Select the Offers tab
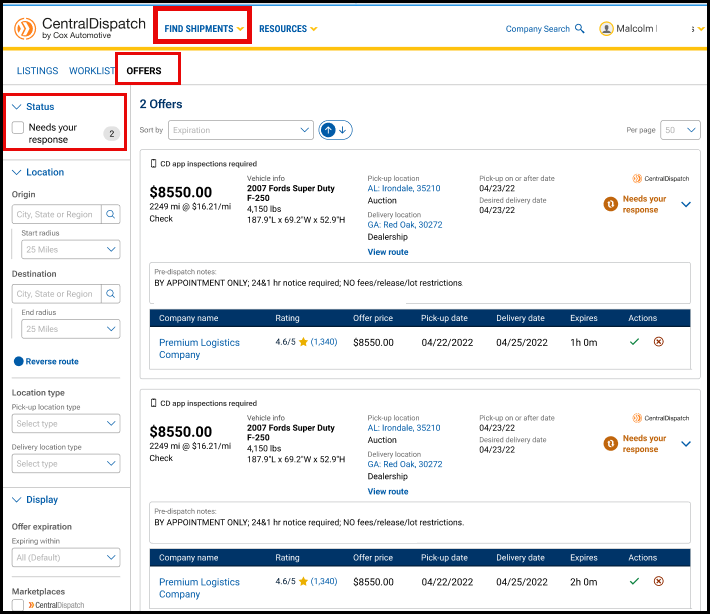Viewport: 710px width, 614px height. (144, 71)
